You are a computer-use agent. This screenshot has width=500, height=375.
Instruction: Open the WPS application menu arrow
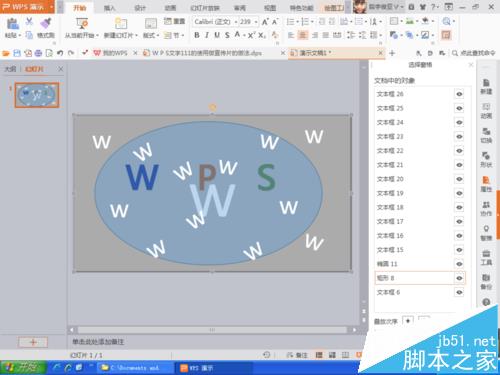52,7
